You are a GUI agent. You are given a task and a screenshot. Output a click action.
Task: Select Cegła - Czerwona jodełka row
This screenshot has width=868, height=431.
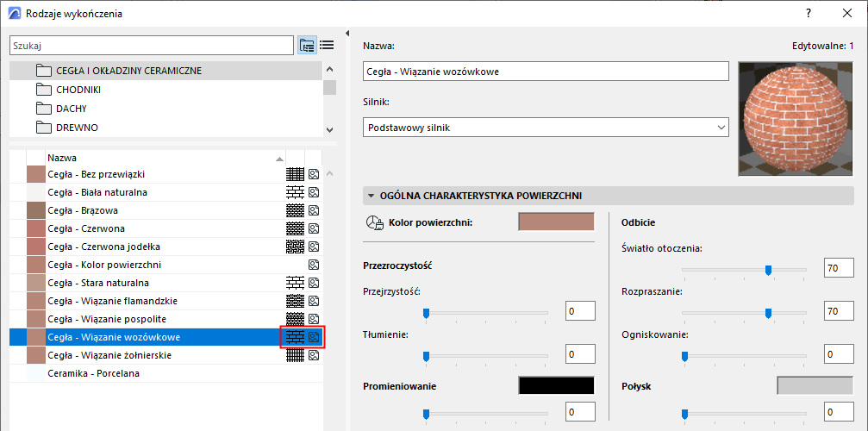click(x=165, y=247)
